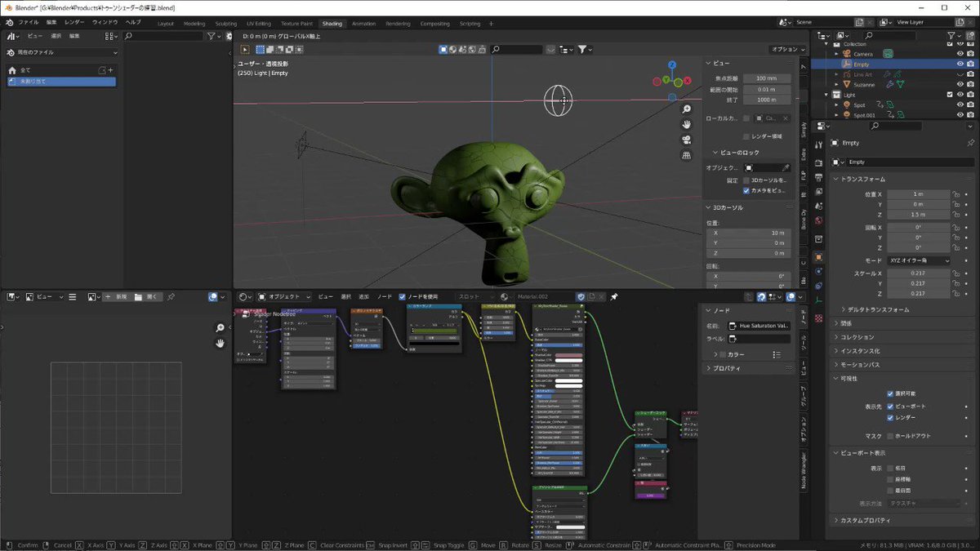Click the pan hand gizmo in viewport

point(687,124)
